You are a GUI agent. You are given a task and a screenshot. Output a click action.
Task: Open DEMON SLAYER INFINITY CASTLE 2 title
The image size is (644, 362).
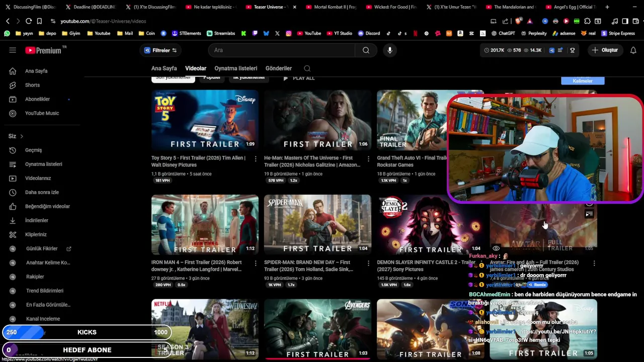pos(427,266)
